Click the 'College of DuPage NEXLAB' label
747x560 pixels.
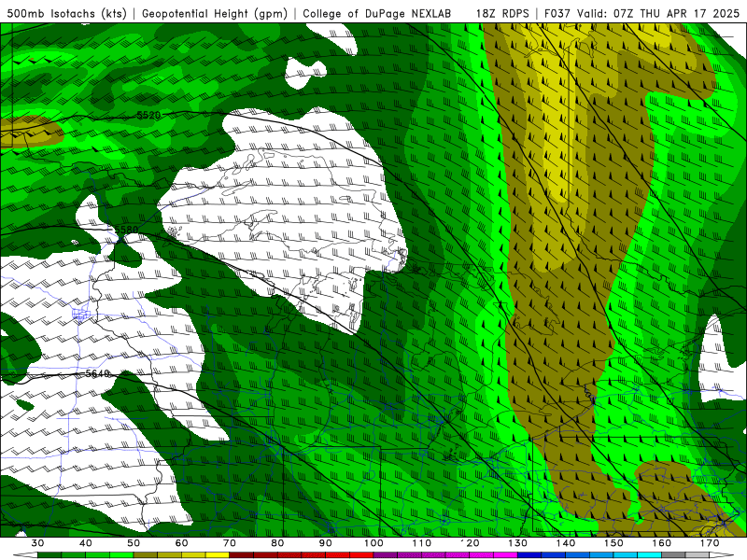click(376, 13)
